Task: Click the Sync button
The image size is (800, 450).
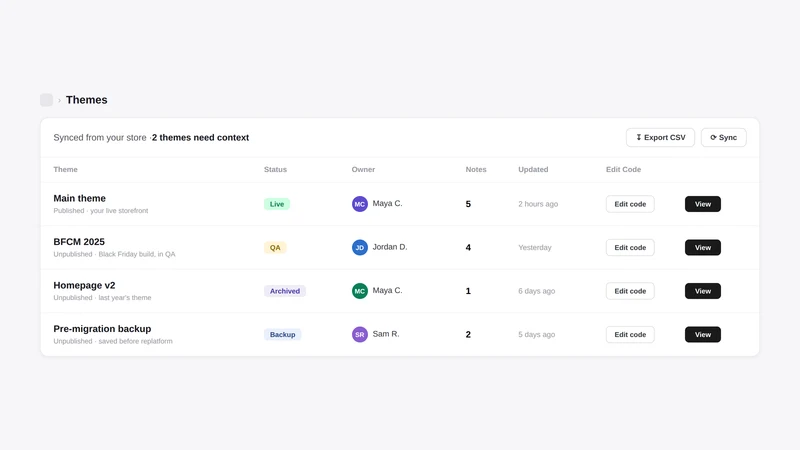Action: (723, 137)
